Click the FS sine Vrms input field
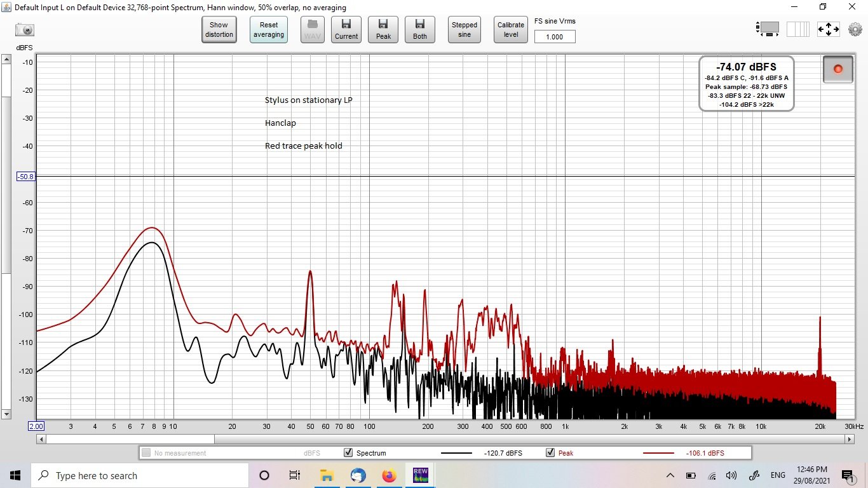This screenshot has height=488, width=868. tap(555, 37)
